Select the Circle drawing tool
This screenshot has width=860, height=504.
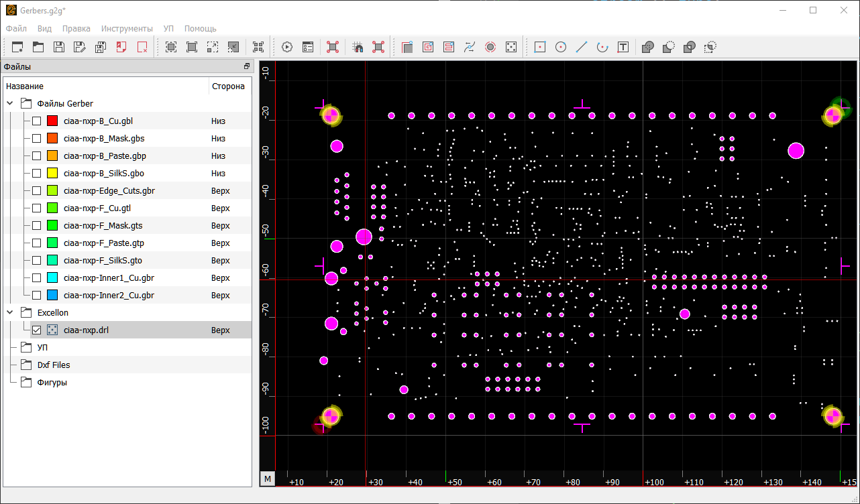[x=561, y=47]
